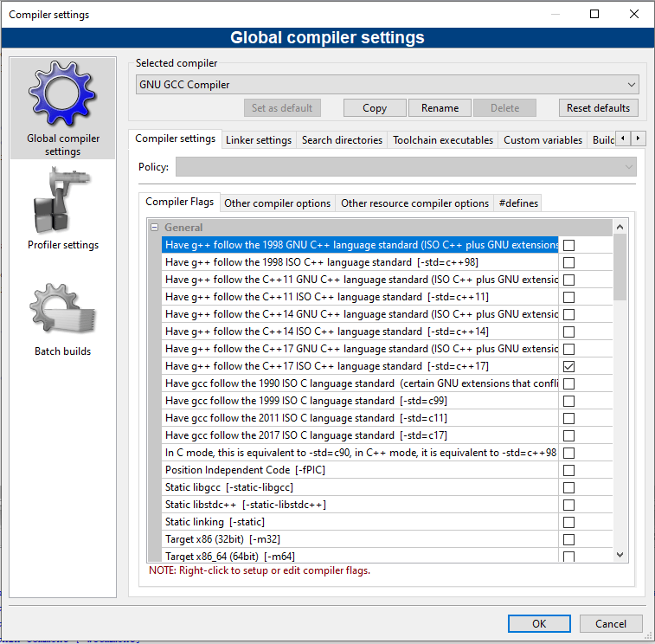This screenshot has width=655, height=644.
Task: Check the 1990 ISO C standard option
Action: click(x=568, y=383)
